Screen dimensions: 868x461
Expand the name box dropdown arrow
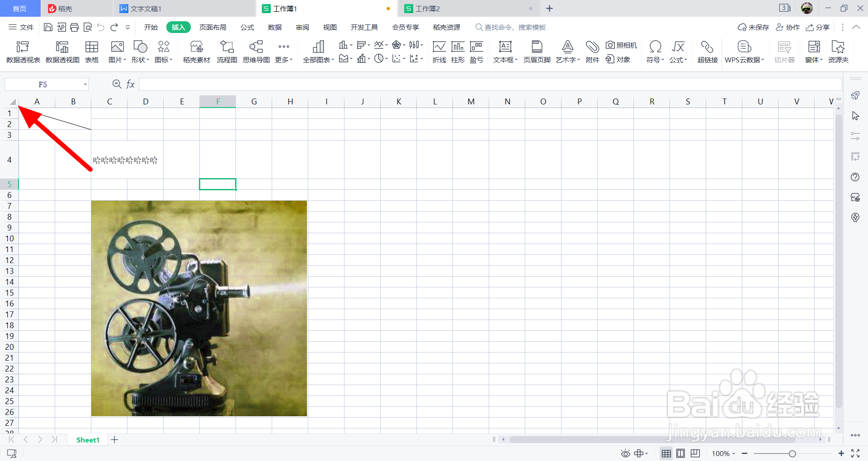pyautogui.click(x=85, y=85)
